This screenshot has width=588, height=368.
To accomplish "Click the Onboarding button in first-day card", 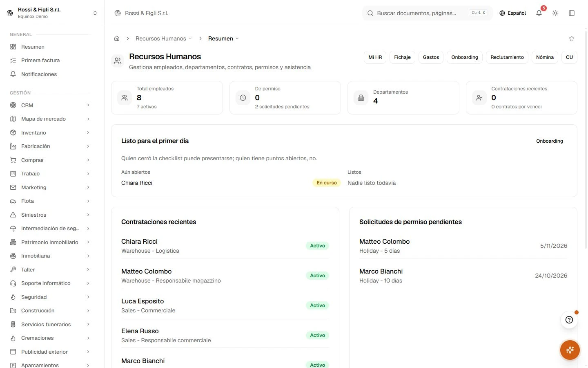I will pyautogui.click(x=550, y=141).
